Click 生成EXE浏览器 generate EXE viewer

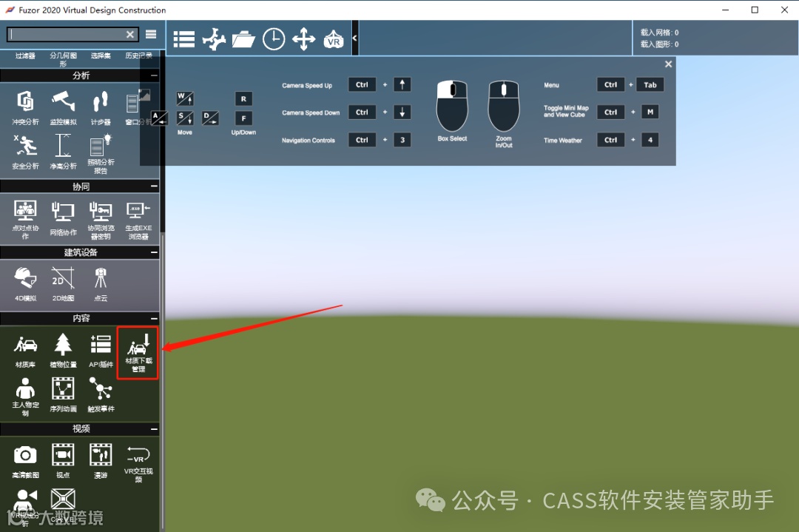(x=138, y=220)
